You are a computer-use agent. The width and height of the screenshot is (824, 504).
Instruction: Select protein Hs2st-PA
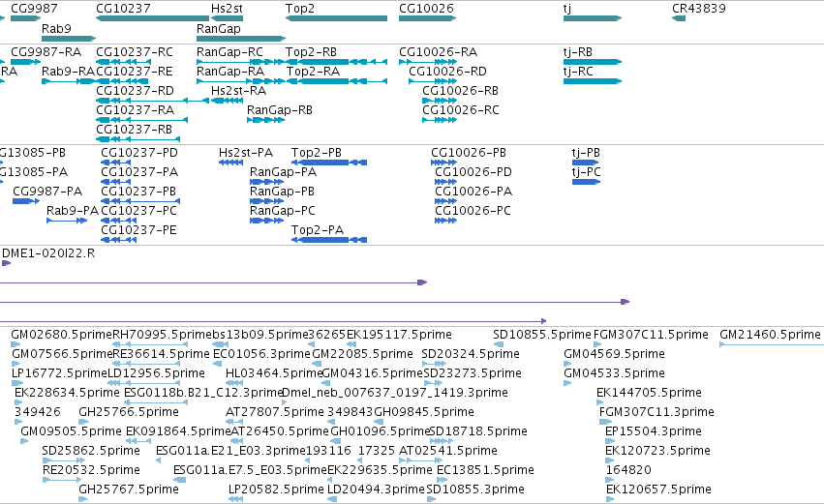[230, 163]
